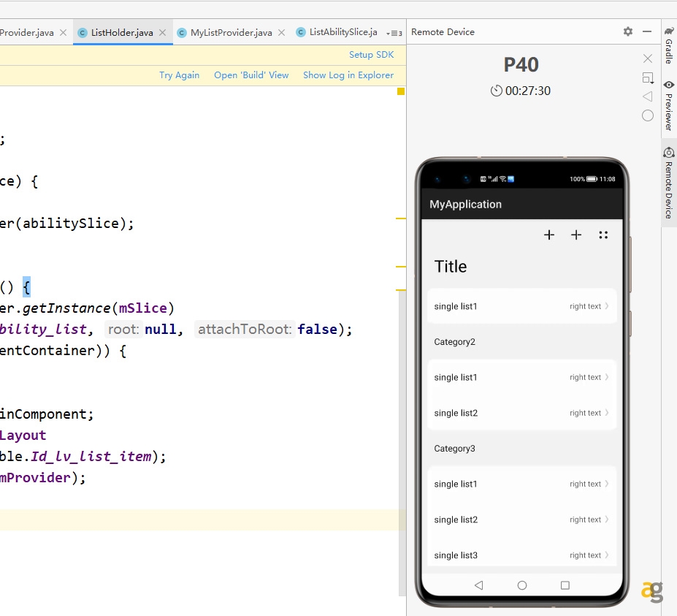Click the Setup SDK link
This screenshot has width=677, height=616.
(x=373, y=54)
